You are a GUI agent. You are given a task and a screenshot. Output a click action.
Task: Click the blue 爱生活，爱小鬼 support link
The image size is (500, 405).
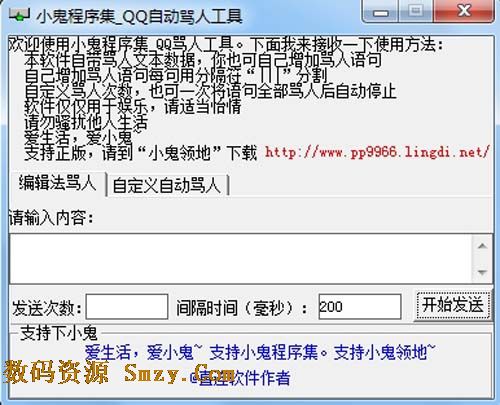[x=260, y=352]
